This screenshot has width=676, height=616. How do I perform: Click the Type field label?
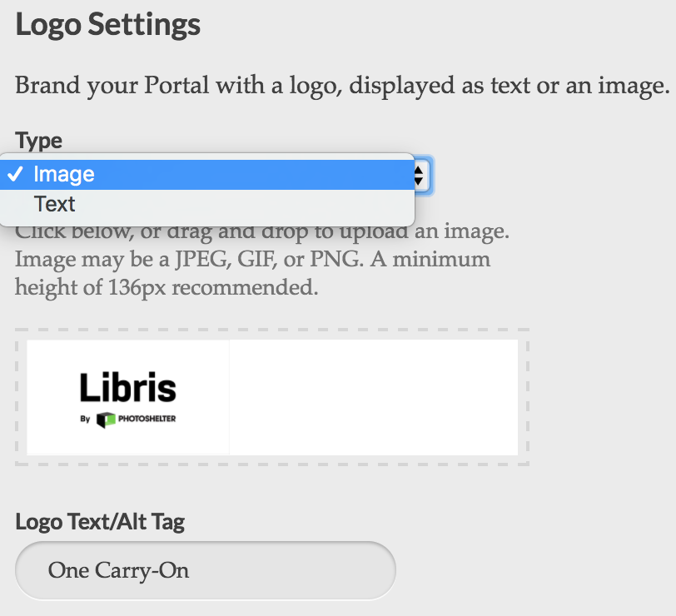pos(39,141)
